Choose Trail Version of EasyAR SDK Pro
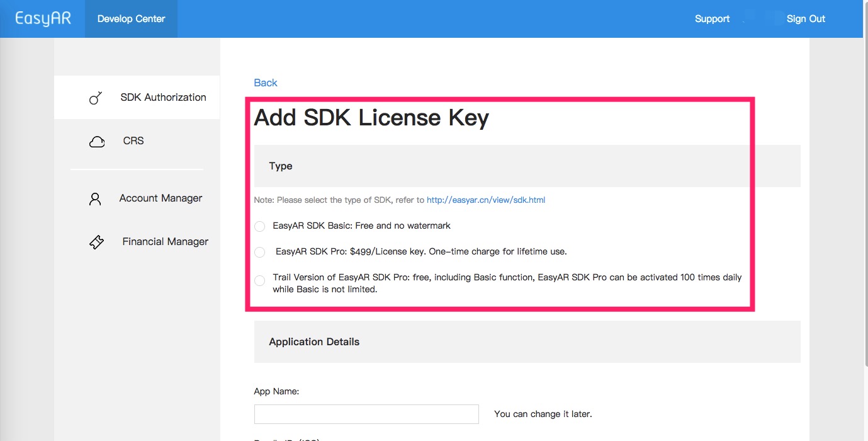The width and height of the screenshot is (868, 441). [259, 281]
